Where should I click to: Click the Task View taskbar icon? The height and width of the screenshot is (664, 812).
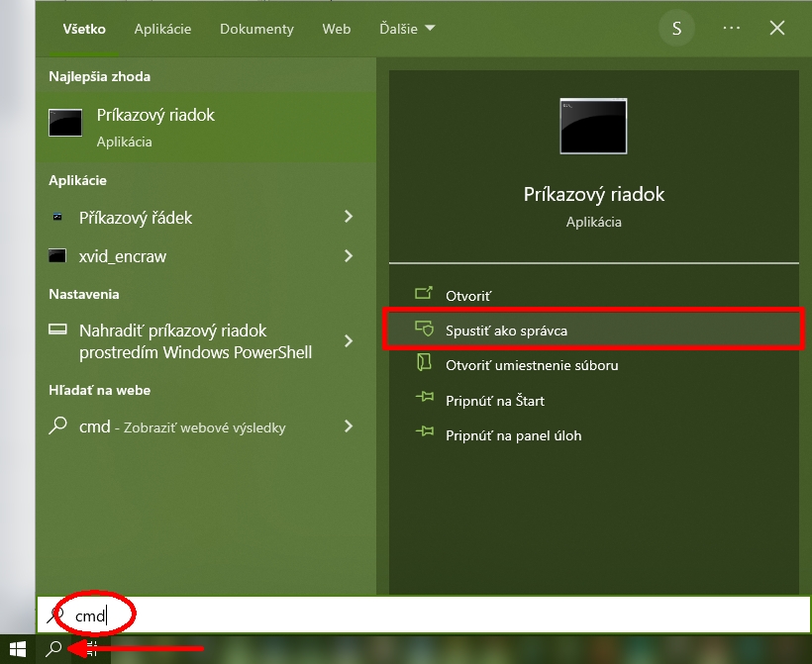pos(91,649)
